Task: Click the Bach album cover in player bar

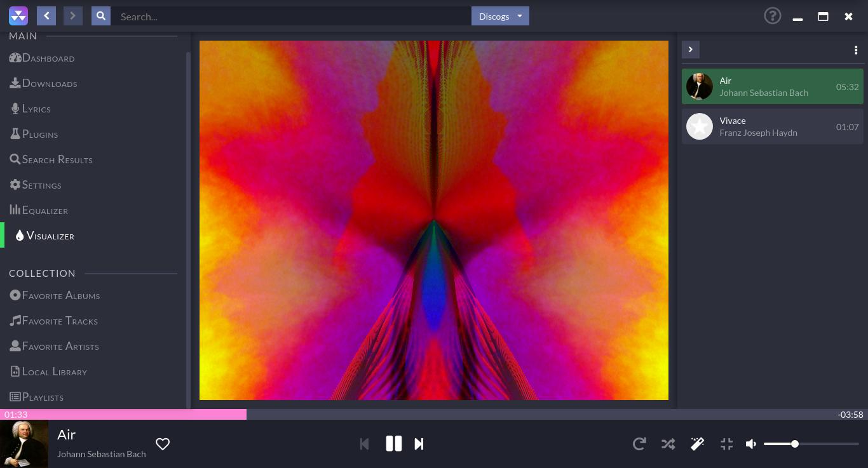Action: [x=24, y=444]
